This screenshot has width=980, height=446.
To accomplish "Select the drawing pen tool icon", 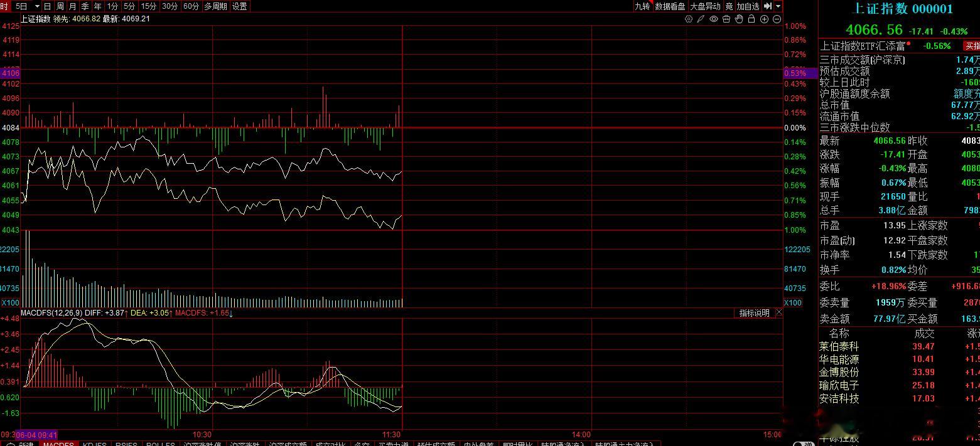I will tap(701, 19).
